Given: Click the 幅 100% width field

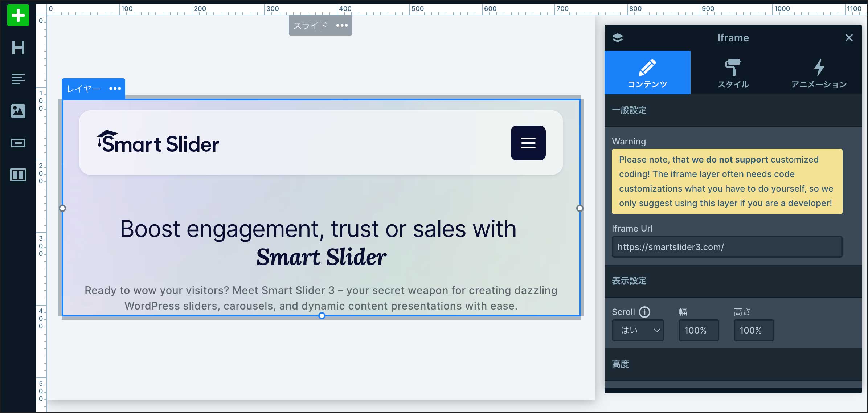Looking at the screenshot, I should [698, 330].
